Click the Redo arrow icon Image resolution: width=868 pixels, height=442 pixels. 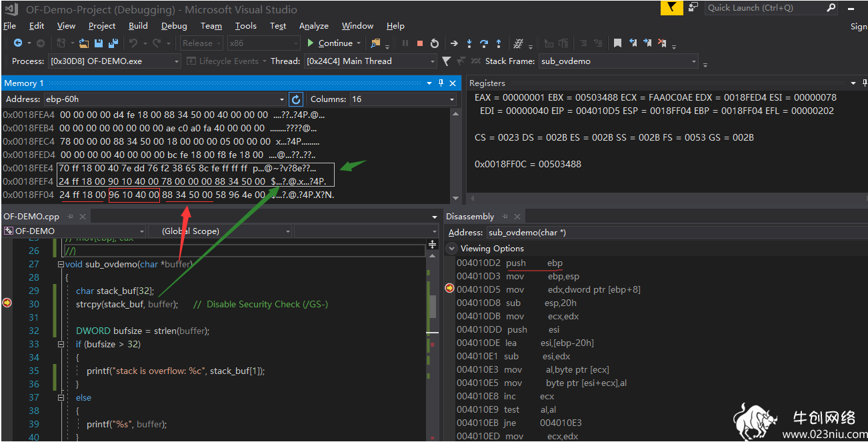point(157,43)
